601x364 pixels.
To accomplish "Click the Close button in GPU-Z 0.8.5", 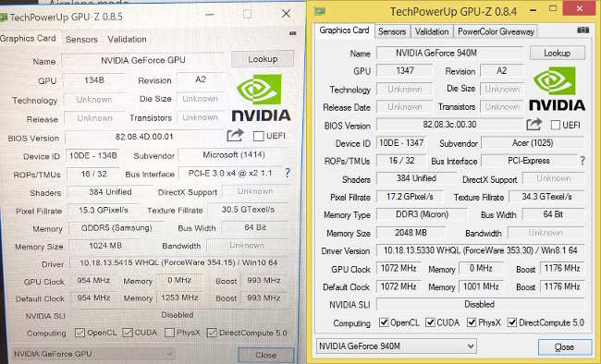I will (x=266, y=355).
